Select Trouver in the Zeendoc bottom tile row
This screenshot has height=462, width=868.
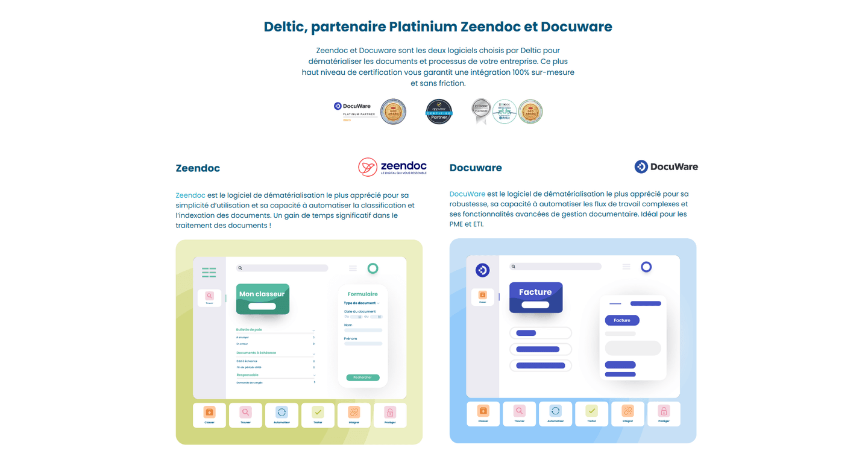click(x=245, y=415)
